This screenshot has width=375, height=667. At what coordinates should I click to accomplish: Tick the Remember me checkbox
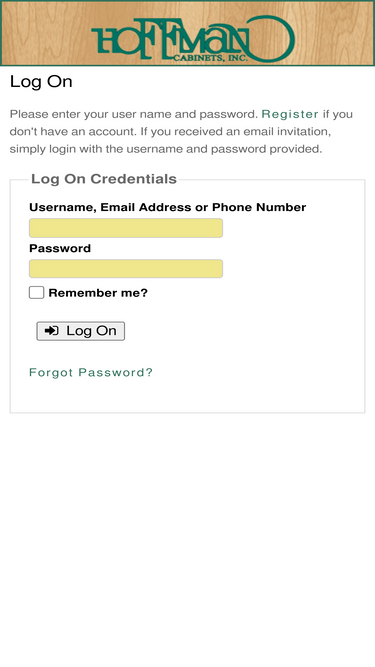37,293
